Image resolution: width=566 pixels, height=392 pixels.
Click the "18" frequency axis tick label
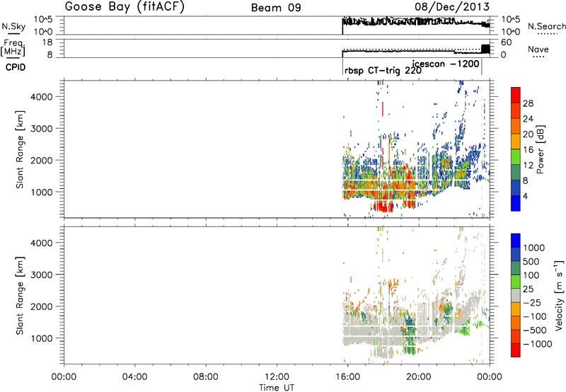coord(47,42)
